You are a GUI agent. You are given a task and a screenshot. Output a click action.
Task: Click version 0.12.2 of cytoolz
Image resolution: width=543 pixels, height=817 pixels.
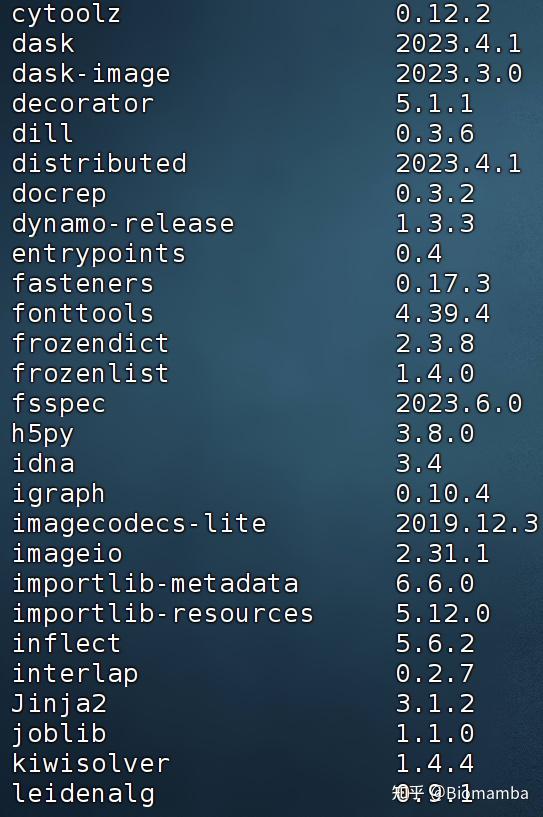[x=443, y=13]
